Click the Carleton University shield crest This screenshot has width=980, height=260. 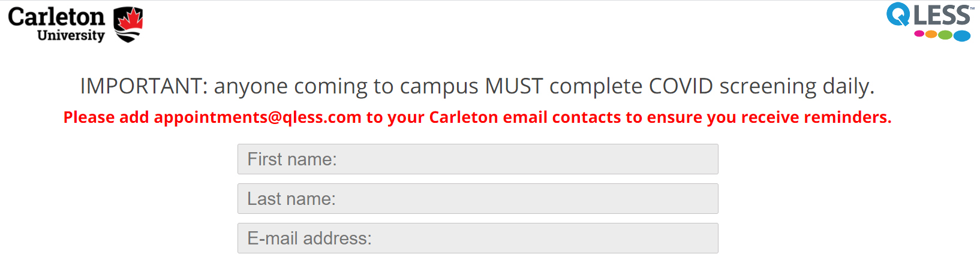pos(128,25)
